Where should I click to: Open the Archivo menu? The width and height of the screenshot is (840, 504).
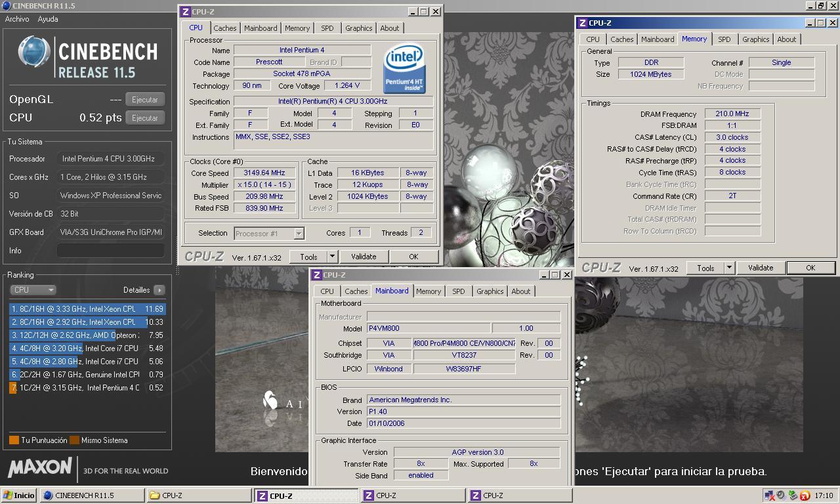click(x=17, y=19)
